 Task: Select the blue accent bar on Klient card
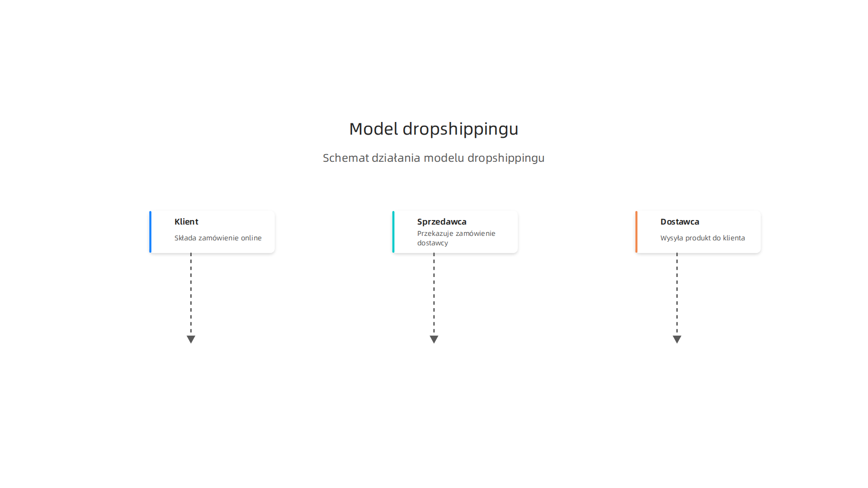[150, 232]
